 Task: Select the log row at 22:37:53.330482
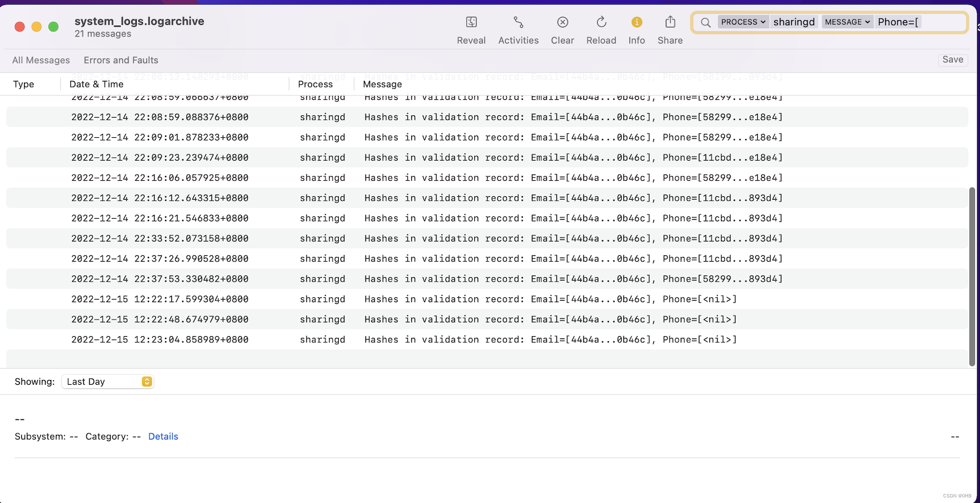[487, 279]
